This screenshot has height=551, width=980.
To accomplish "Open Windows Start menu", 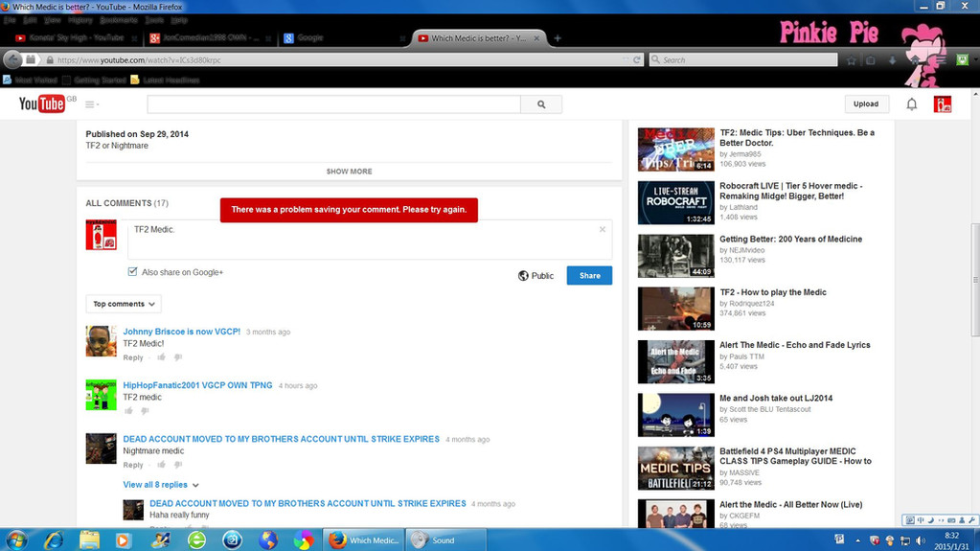I will 16,540.
